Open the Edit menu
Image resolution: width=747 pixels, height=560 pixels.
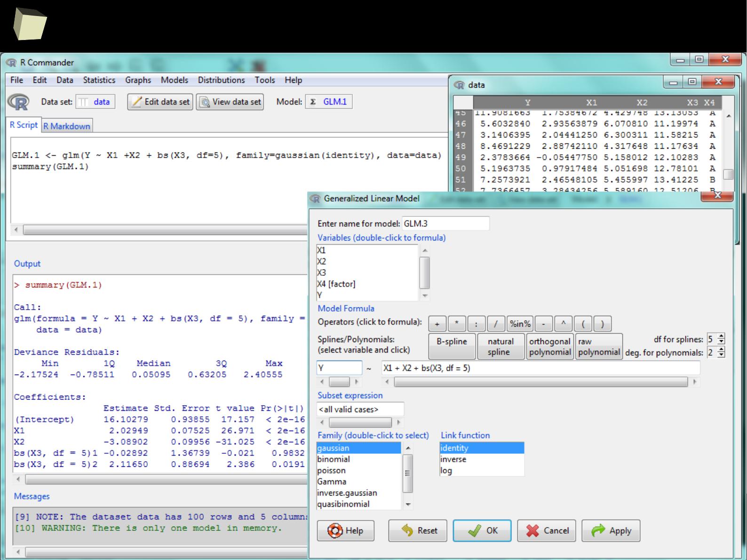coord(40,80)
